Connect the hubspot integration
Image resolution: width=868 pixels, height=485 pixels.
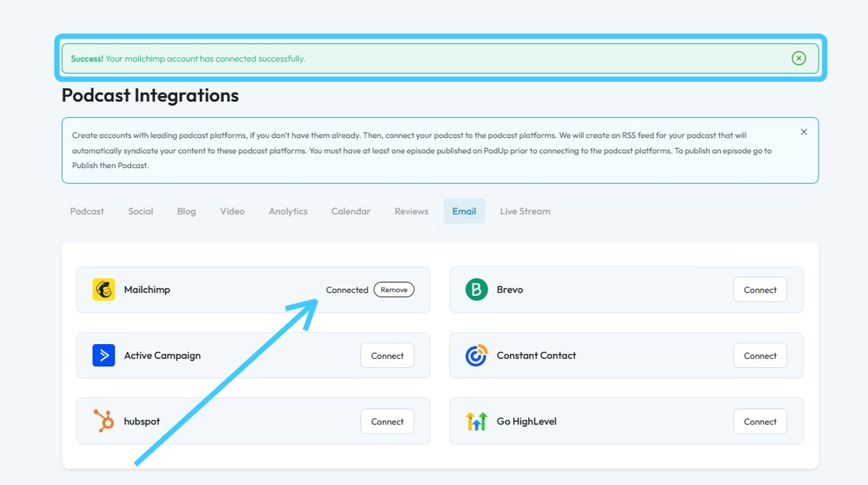pyautogui.click(x=387, y=421)
